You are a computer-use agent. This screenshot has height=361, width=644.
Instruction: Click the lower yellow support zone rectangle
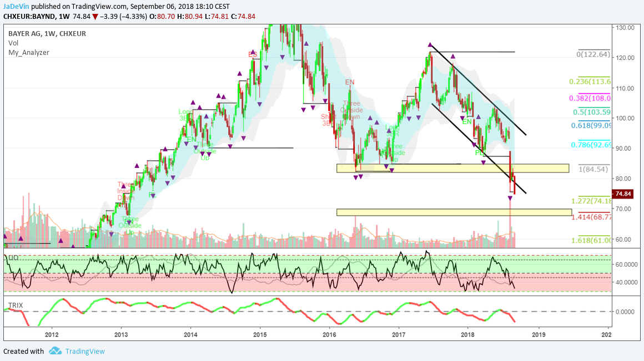[x=454, y=212]
